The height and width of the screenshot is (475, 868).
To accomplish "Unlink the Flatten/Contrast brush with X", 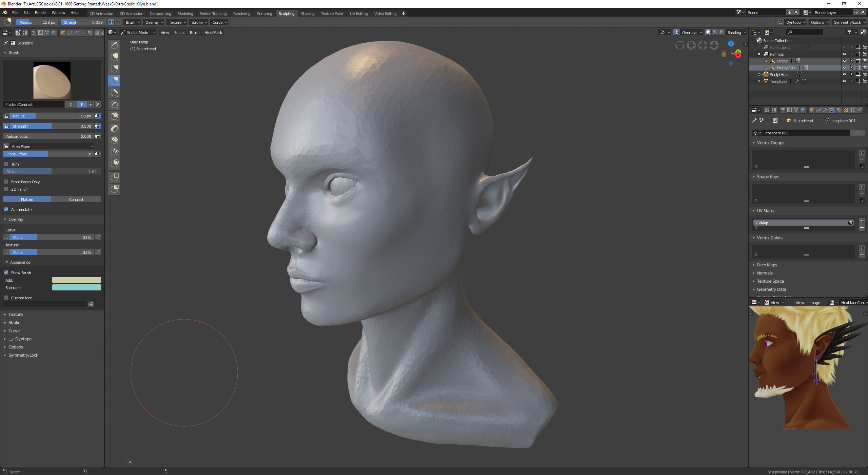I will point(98,104).
